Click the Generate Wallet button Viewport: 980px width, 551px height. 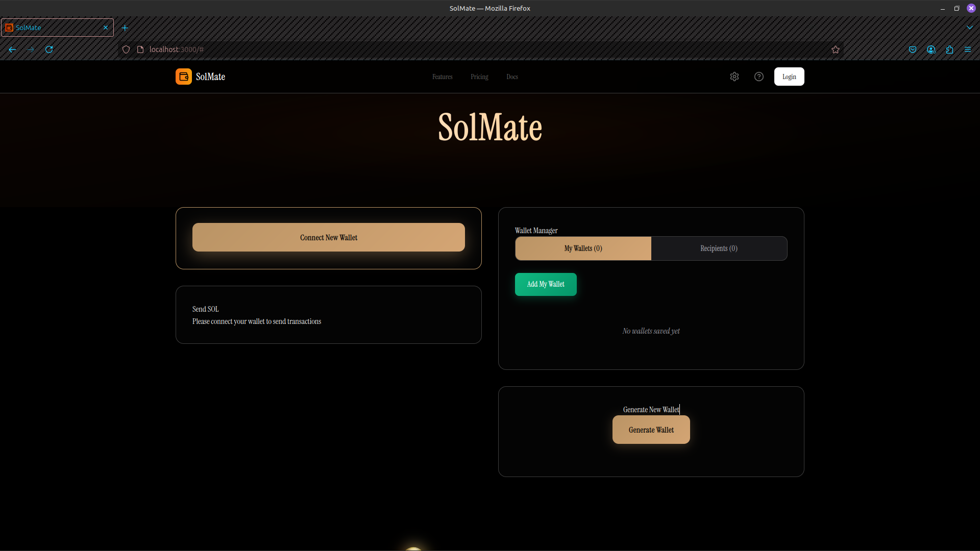[651, 430]
